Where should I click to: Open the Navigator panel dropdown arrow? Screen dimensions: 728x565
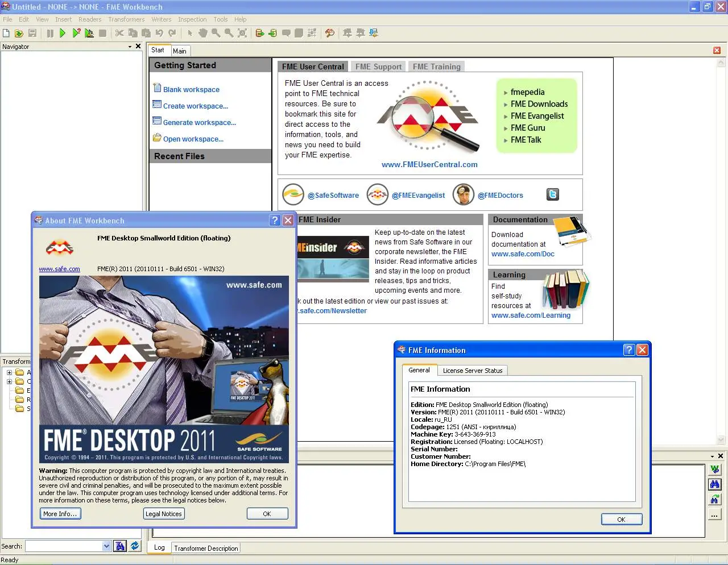(x=130, y=47)
